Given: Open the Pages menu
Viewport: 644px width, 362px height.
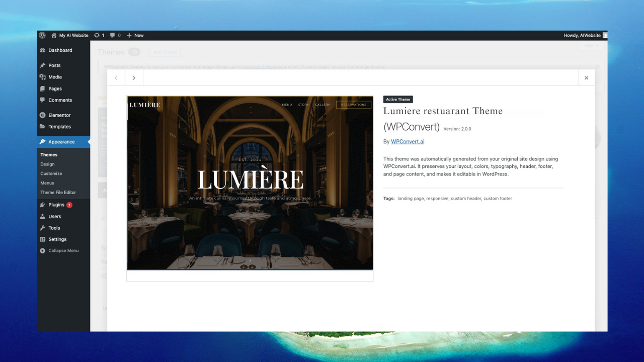Looking at the screenshot, I should [x=63, y=88].
